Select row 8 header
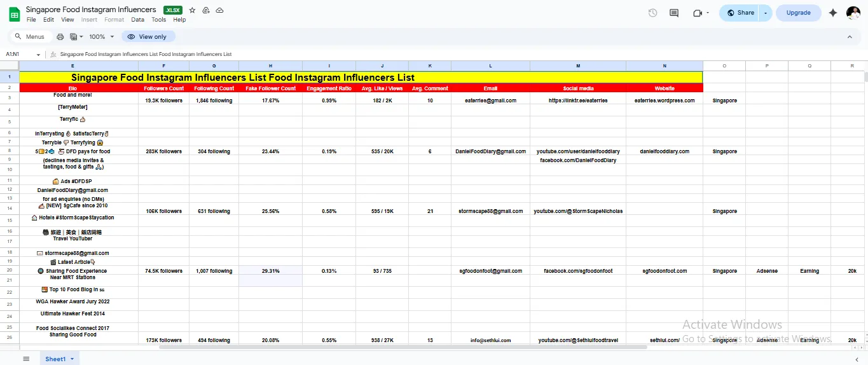Screen dimensions: 868x365 pyautogui.click(x=10, y=151)
